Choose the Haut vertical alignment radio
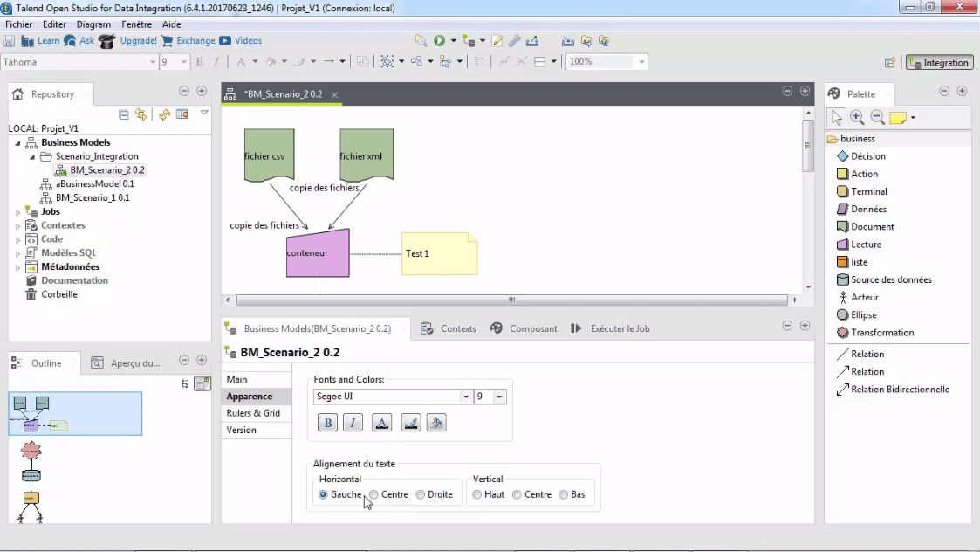This screenshot has height=552, width=980. (x=476, y=494)
